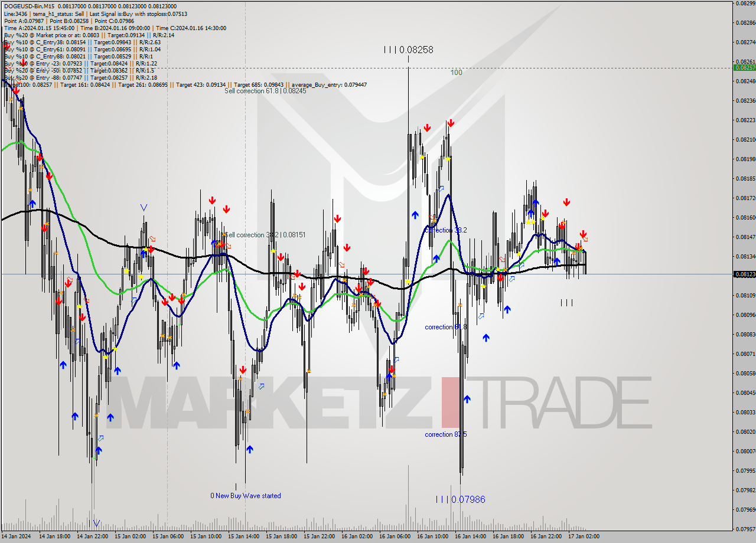The height and width of the screenshot is (543, 756).
Task: Select the '16 Jan 06:00' time label
Action: pyautogui.click(x=395, y=537)
